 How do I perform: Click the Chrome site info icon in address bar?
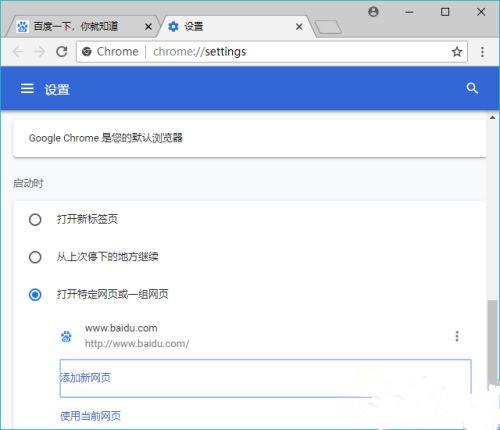87,52
